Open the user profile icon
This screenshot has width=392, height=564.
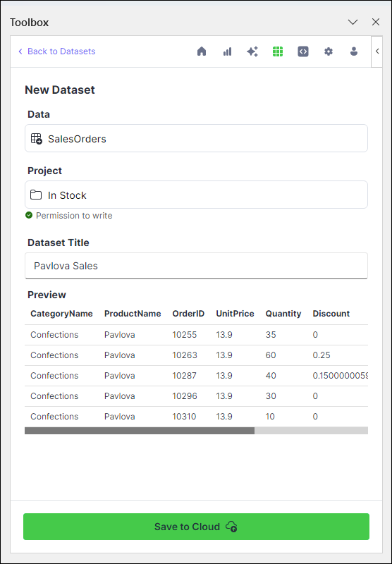click(354, 51)
